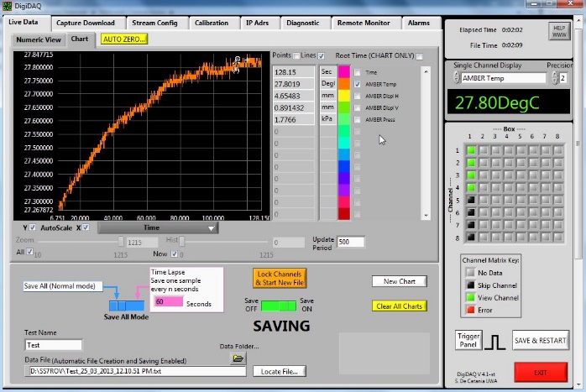Click the HELP WWW icon button
Viewport: 586px width, 392px height.
point(558,31)
